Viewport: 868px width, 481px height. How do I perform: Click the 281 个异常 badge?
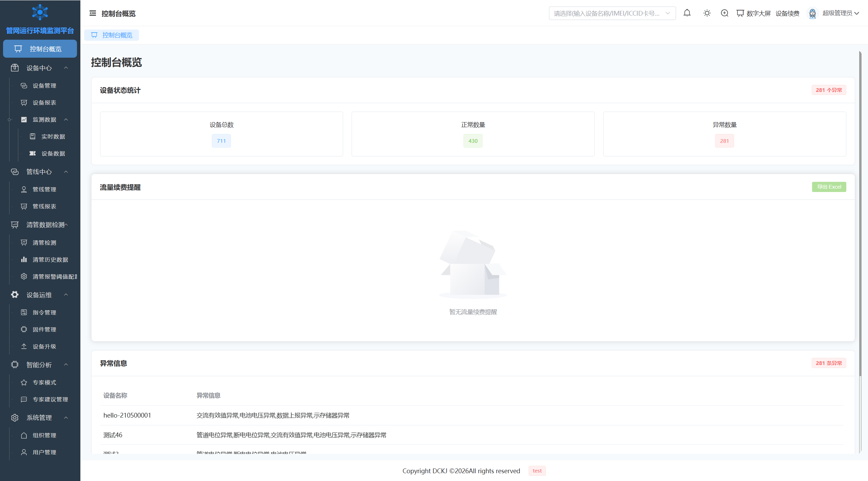pyautogui.click(x=829, y=90)
